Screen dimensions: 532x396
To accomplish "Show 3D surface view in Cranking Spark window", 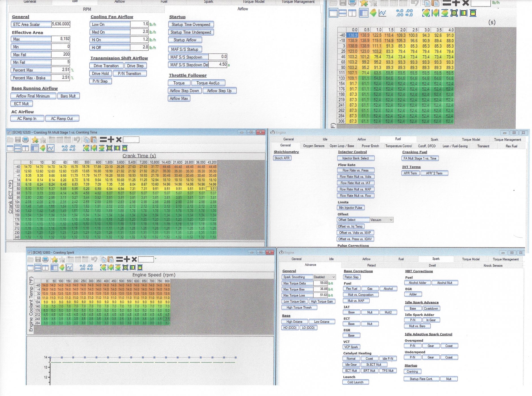I will 62,267.
